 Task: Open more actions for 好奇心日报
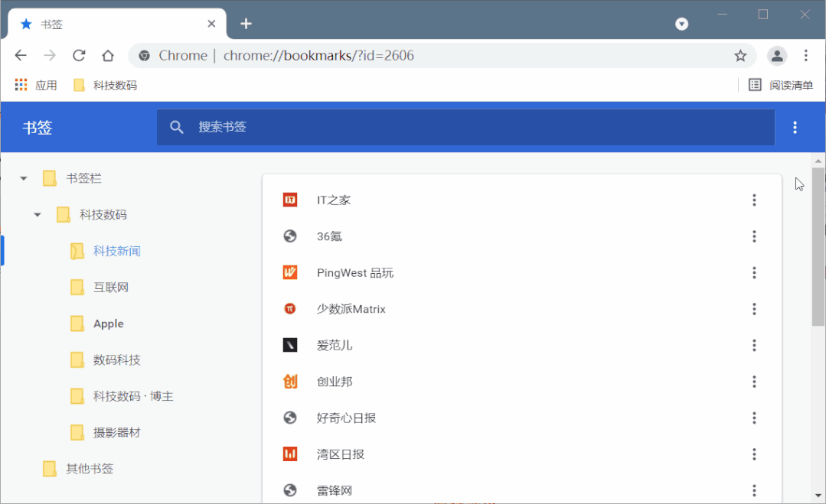coord(754,418)
